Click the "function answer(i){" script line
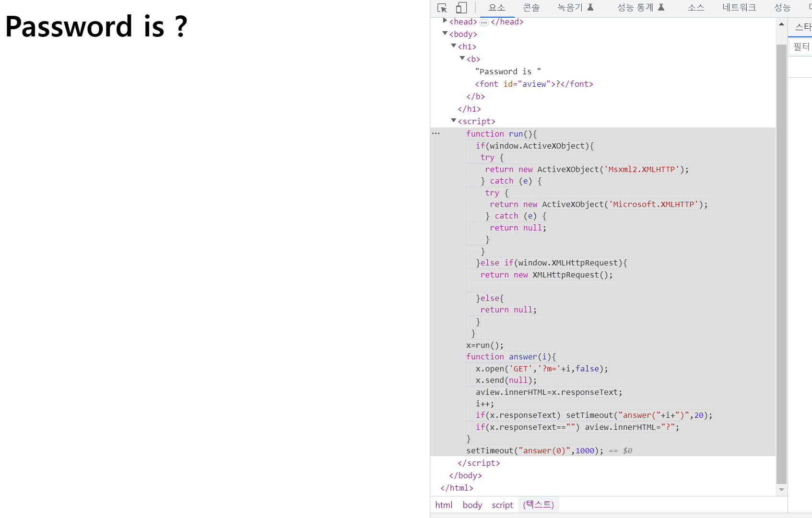 click(x=511, y=357)
